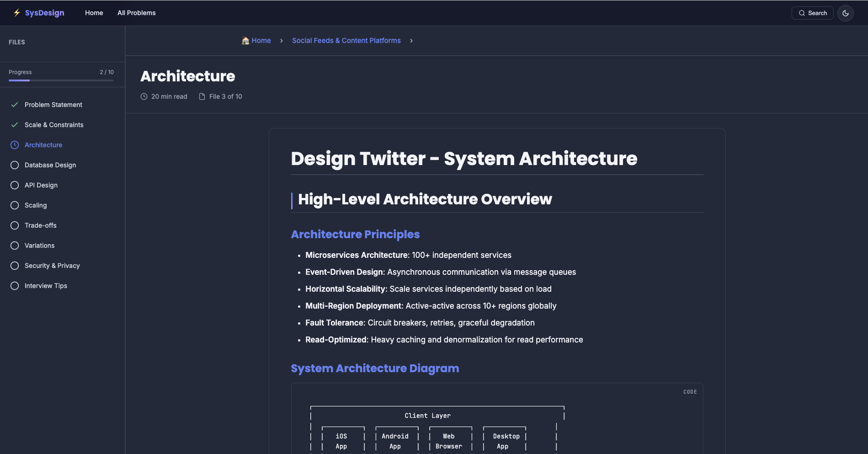The image size is (868, 454).
Task: Expand the breadcrumb chevron after Social Feeds
Action: (x=411, y=41)
